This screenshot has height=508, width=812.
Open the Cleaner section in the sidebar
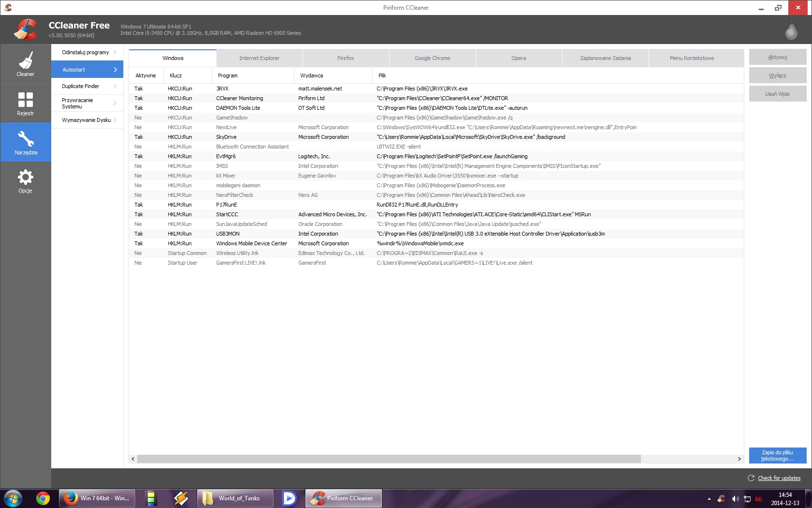pos(26,64)
